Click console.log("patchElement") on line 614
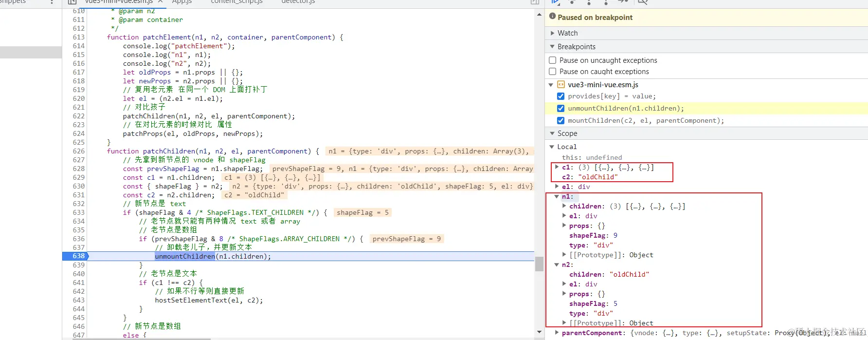The width and height of the screenshot is (868, 340). coord(179,46)
